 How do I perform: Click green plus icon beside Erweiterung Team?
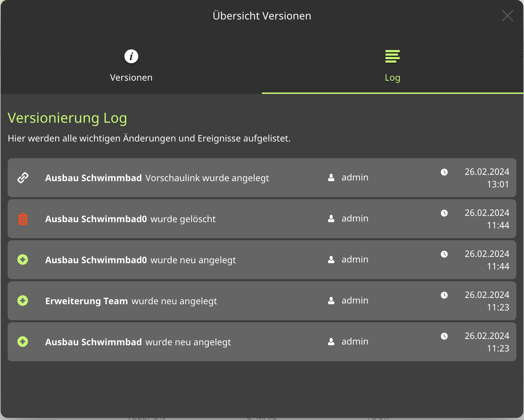[x=23, y=301]
